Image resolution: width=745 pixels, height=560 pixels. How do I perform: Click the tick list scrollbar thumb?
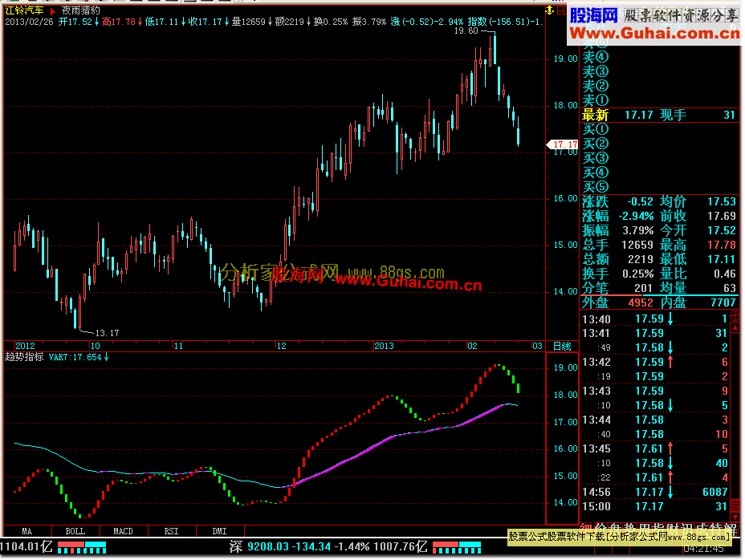pos(735,506)
